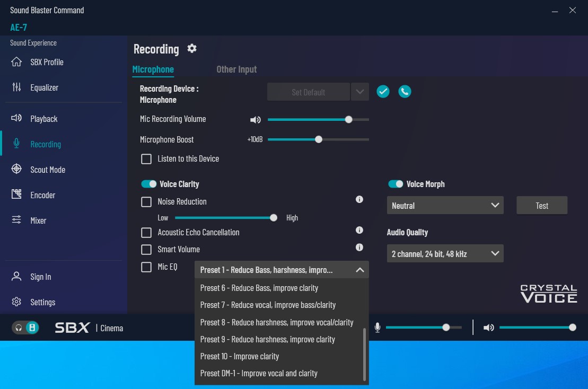Open the SBX Profile page
The image size is (588, 389).
47,62
